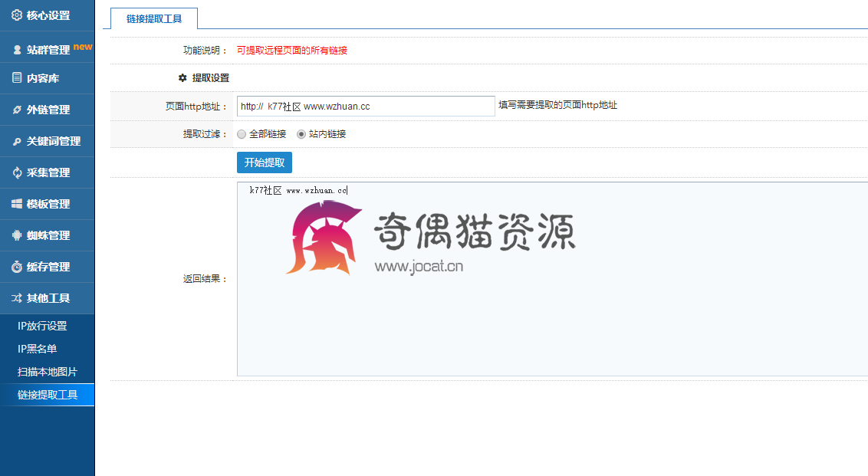
Task: Click the 功能说明 label
Action: [205, 51]
